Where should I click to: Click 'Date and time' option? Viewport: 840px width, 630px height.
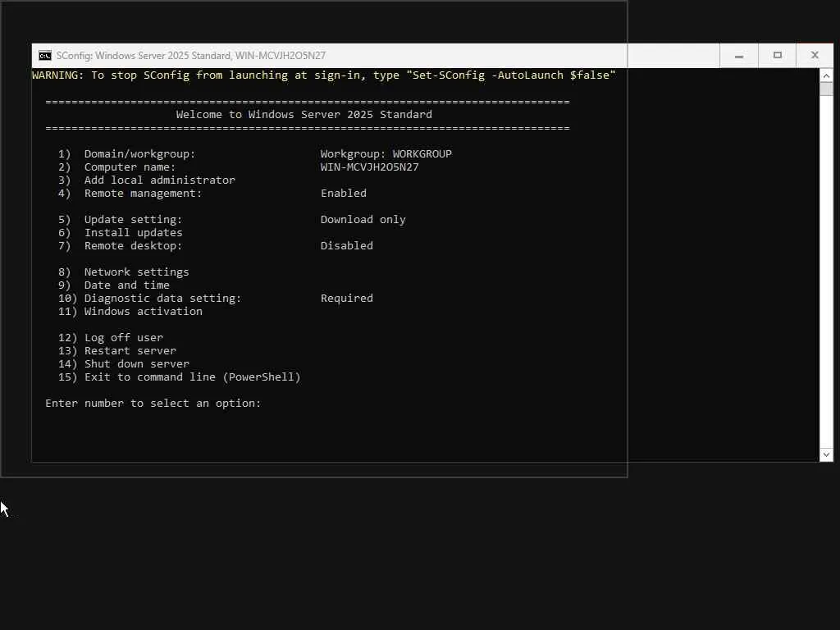click(x=114, y=285)
